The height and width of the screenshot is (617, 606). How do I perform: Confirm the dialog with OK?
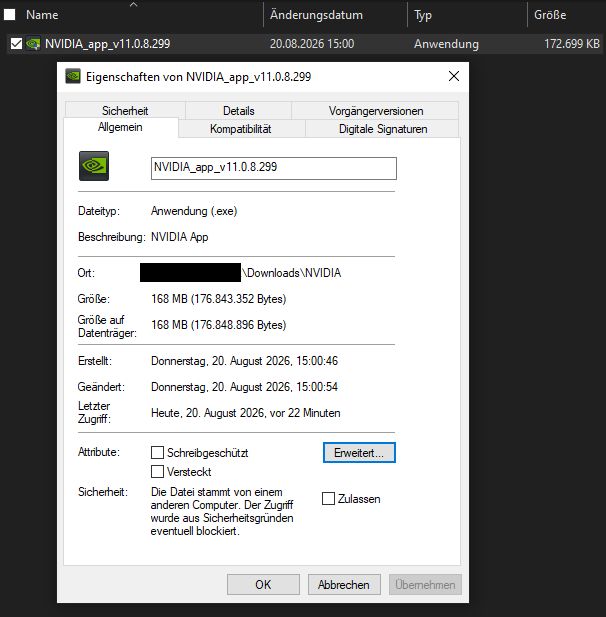pyautogui.click(x=263, y=584)
